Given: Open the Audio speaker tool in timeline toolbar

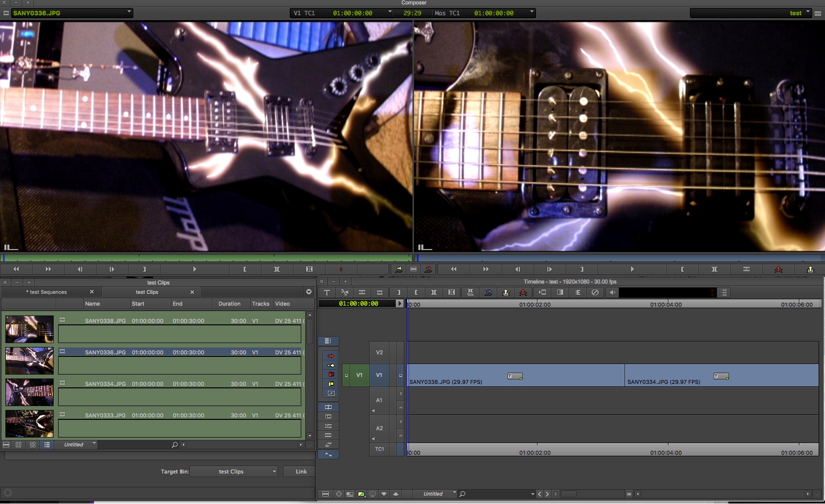Looking at the screenshot, I should [612, 292].
